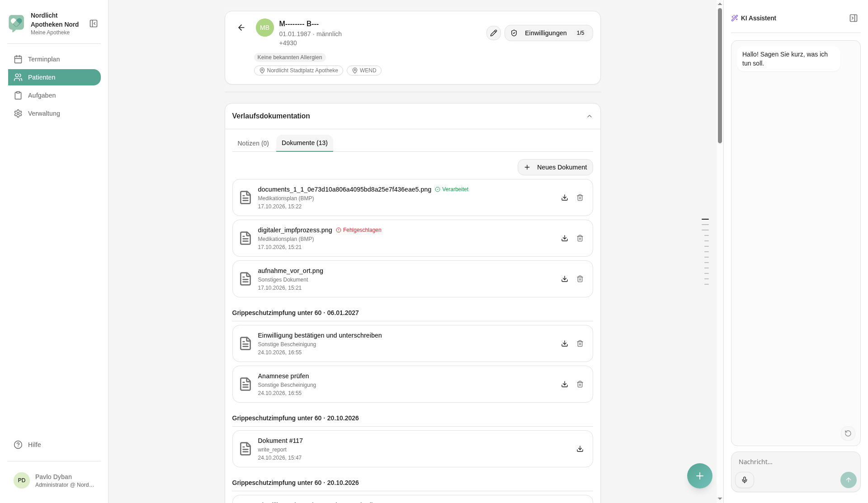868x503 pixels.
Task: Click the Fehlgeschlagen status label
Action: tap(359, 230)
